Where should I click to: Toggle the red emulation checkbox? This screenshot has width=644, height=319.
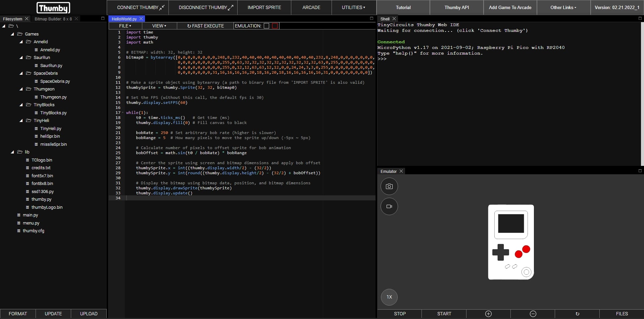tap(275, 26)
